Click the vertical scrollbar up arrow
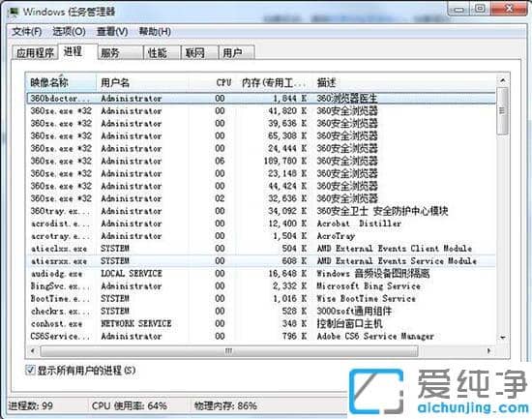This screenshot has height=419, width=532. click(502, 80)
